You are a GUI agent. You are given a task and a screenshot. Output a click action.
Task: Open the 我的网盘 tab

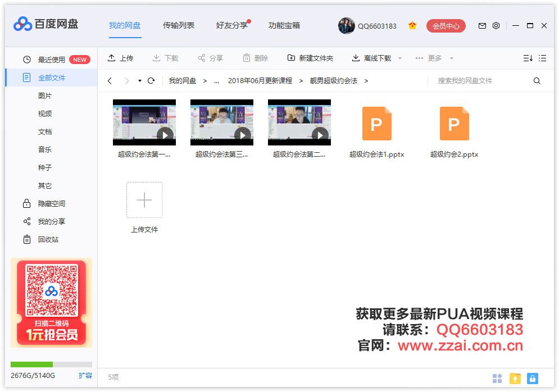click(125, 25)
